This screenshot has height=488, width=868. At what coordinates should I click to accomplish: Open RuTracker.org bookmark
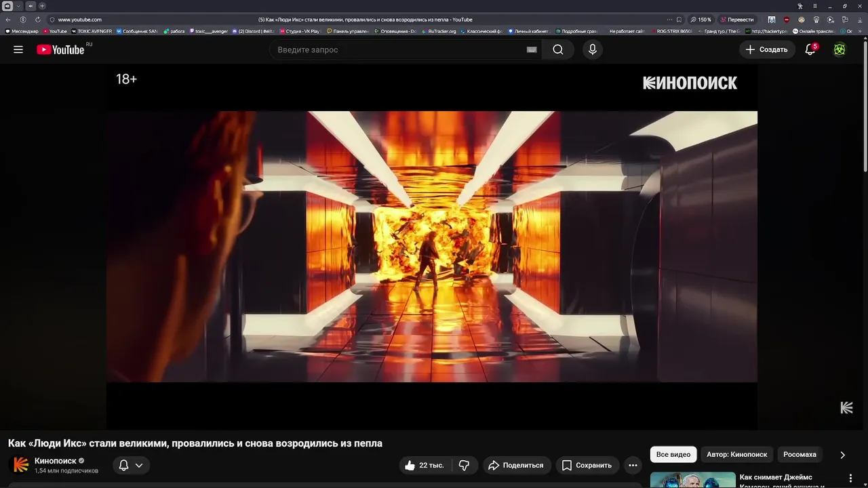click(439, 31)
